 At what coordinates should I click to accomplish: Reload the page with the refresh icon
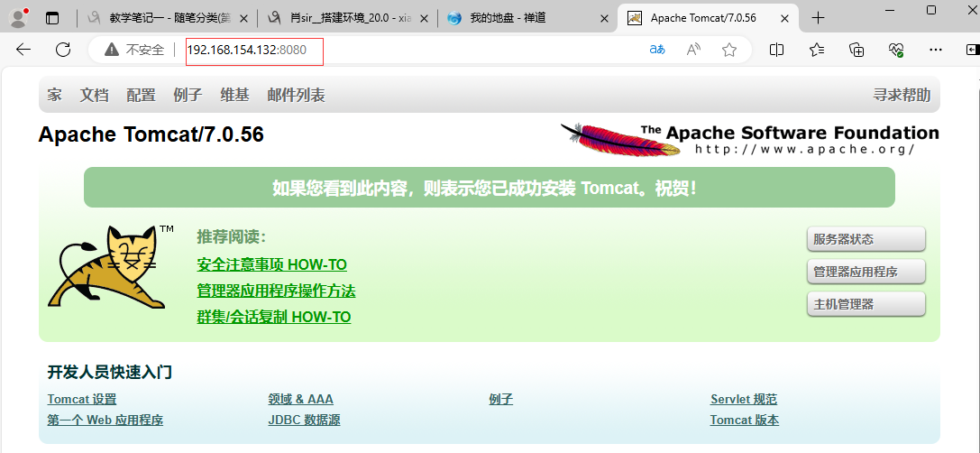click(63, 50)
